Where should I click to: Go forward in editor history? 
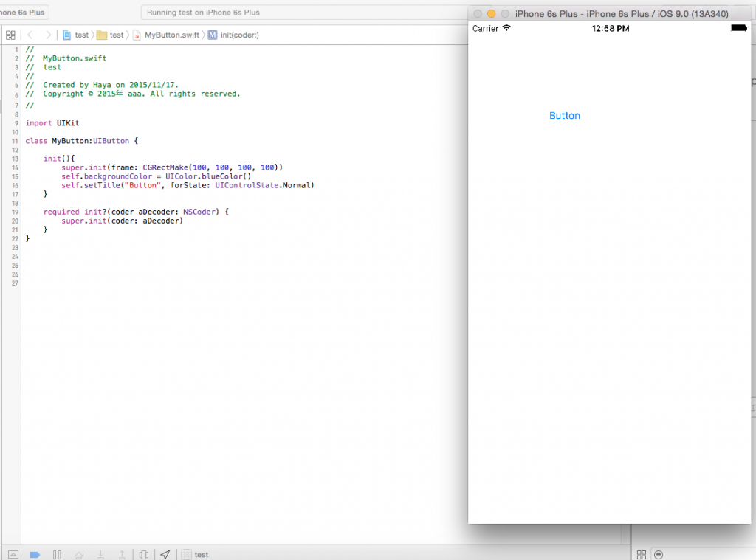click(48, 35)
